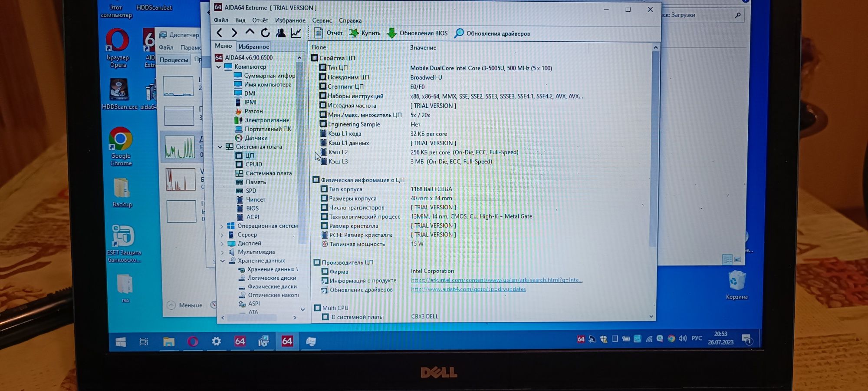
Task: Select the ACPI tree item
Action: 248,217
